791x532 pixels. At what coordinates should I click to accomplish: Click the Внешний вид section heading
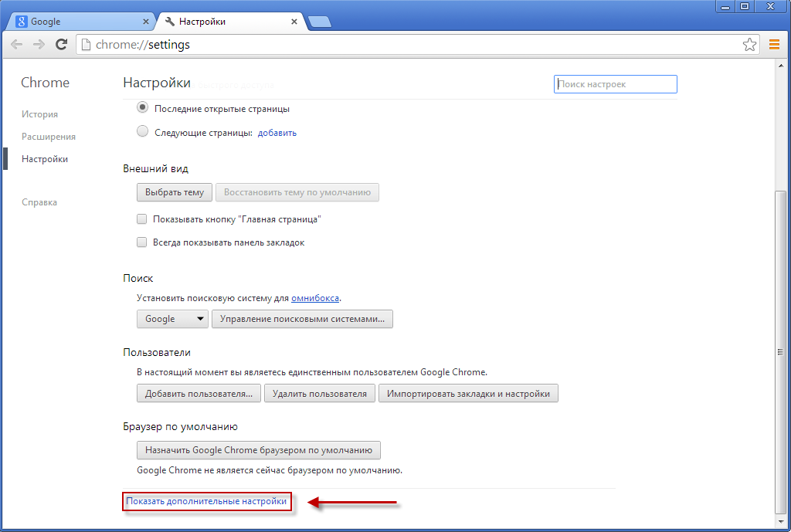(x=155, y=168)
